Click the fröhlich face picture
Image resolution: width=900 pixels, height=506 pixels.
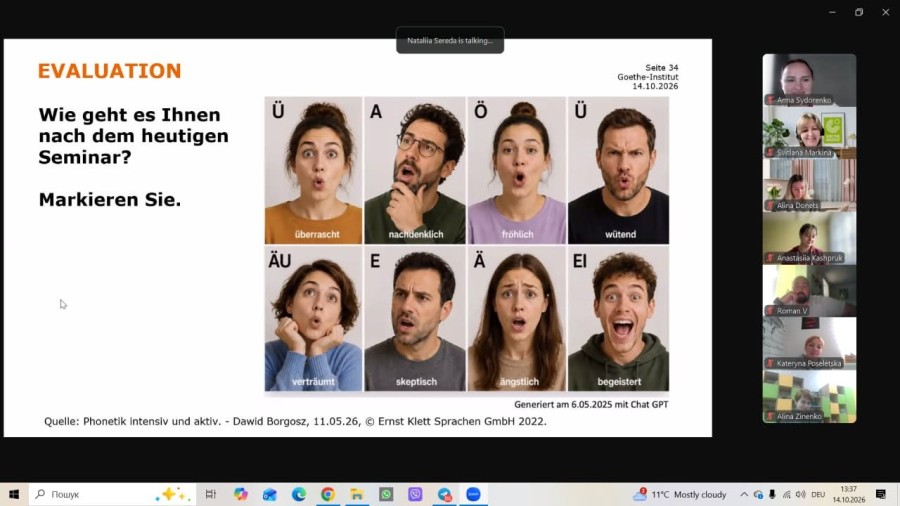tap(517, 170)
